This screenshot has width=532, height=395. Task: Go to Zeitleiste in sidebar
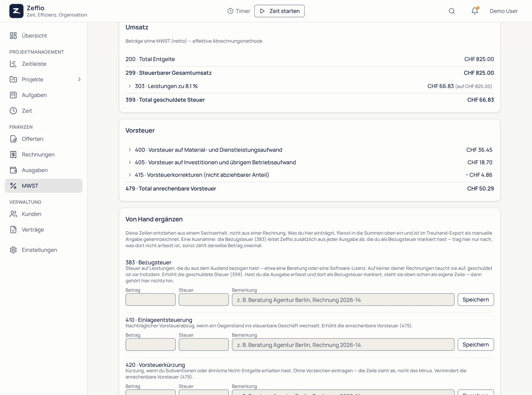click(x=44, y=64)
